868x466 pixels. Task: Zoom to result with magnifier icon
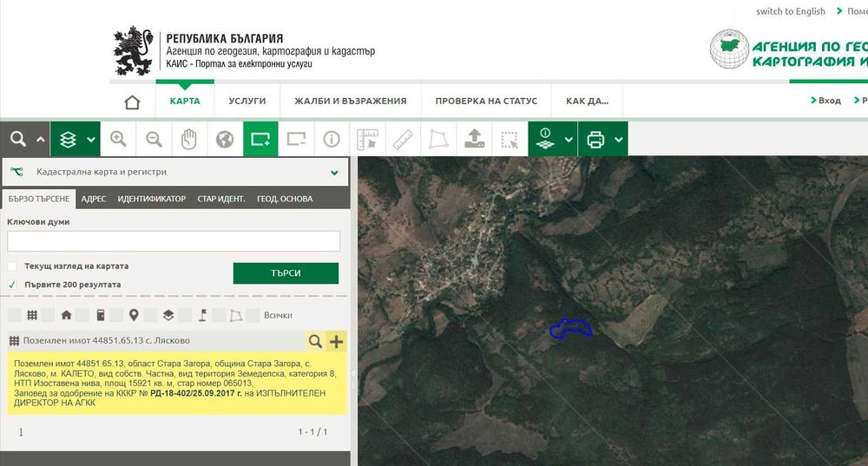[315, 342]
